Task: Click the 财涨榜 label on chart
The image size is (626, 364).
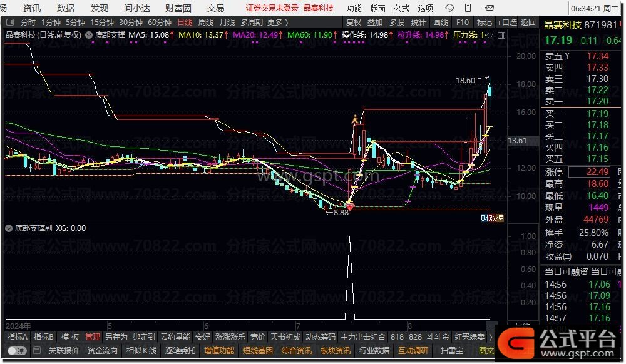Action: [x=492, y=218]
